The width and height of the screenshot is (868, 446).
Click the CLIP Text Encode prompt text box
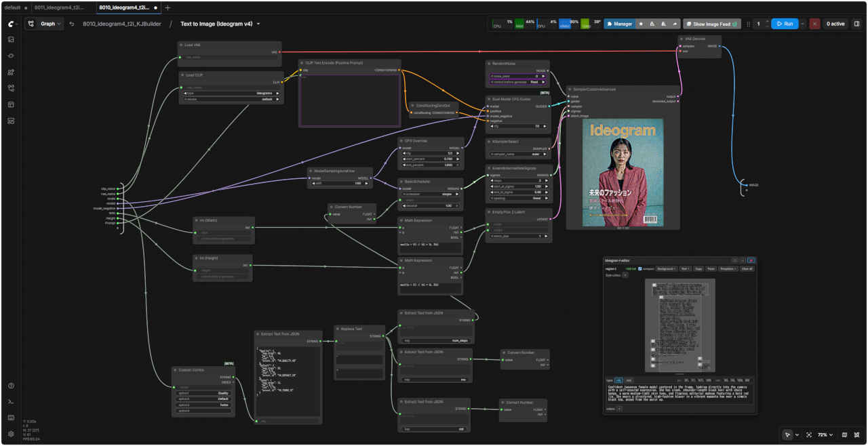click(350, 100)
